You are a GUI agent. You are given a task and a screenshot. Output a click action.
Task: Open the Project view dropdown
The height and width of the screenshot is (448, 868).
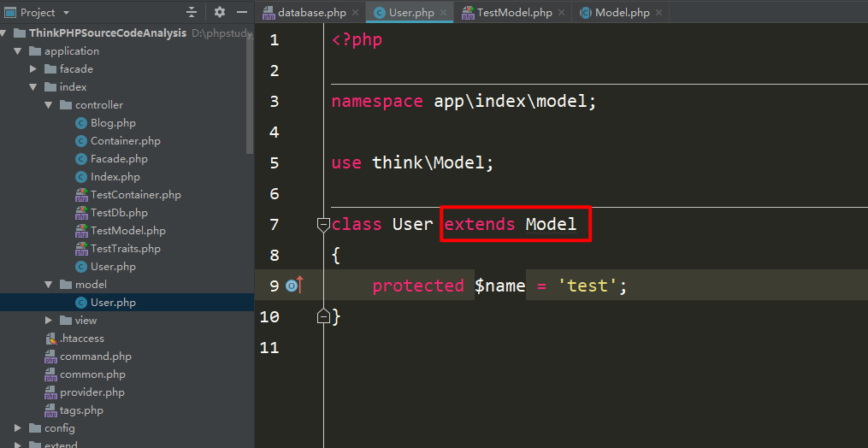67,12
